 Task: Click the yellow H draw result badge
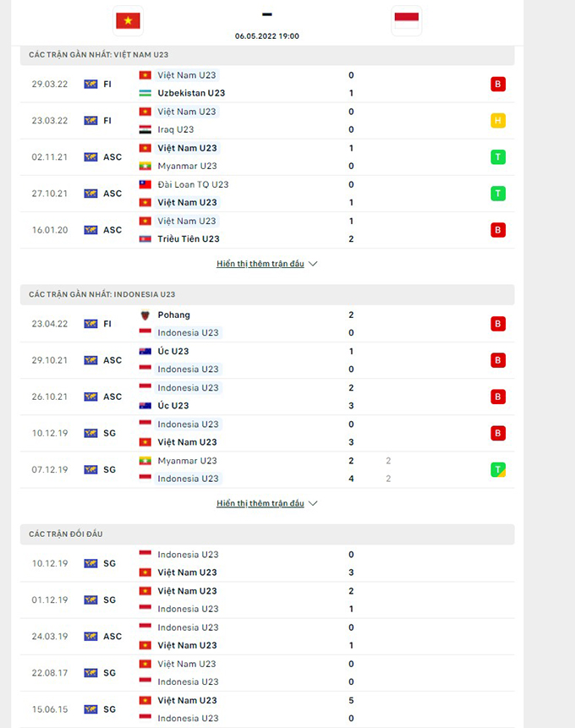pyautogui.click(x=498, y=121)
